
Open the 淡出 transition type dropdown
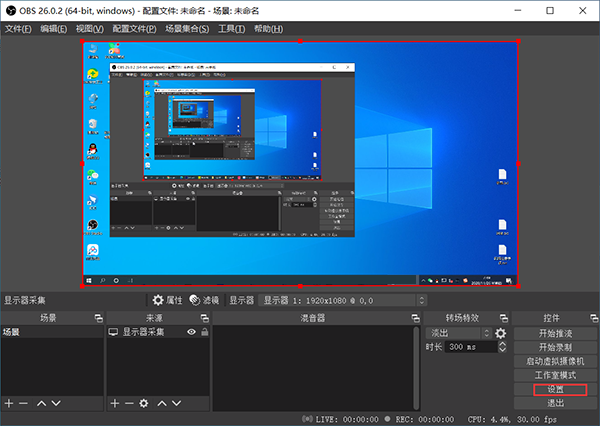[x=458, y=333]
